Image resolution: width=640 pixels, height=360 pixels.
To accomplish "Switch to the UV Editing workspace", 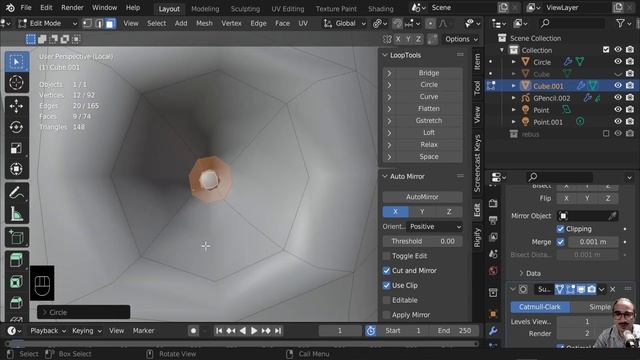I will (x=288, y=9).
